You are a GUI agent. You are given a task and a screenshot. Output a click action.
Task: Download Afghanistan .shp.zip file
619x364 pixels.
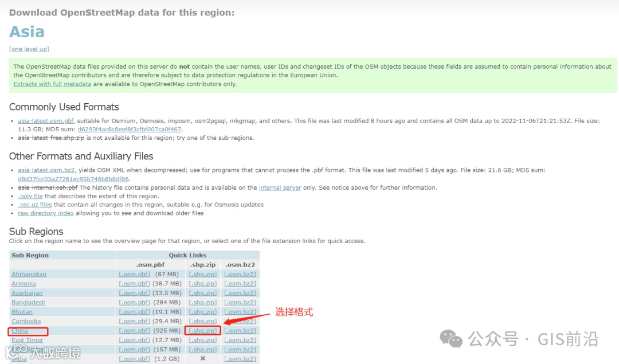pos(203,274)
